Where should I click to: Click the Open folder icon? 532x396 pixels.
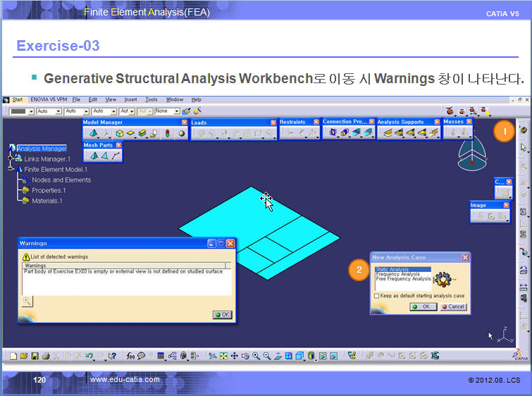[x=24, y=356]
